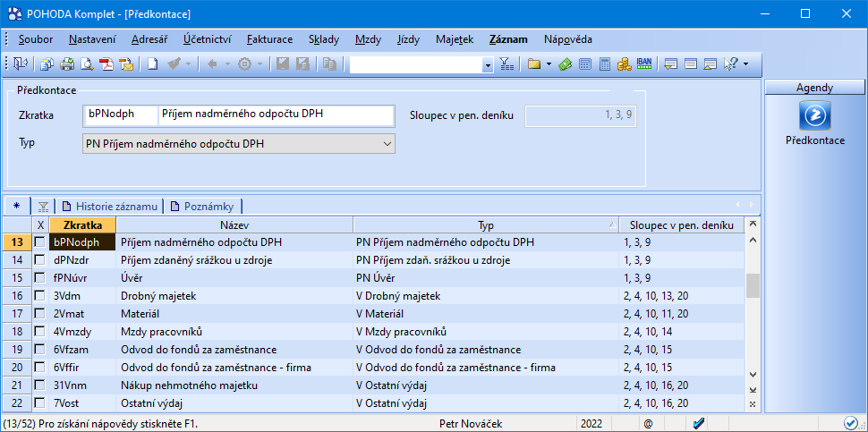Click the @ indicator in status bar
Screen dimensions: 868x432
tap(648, 424)
